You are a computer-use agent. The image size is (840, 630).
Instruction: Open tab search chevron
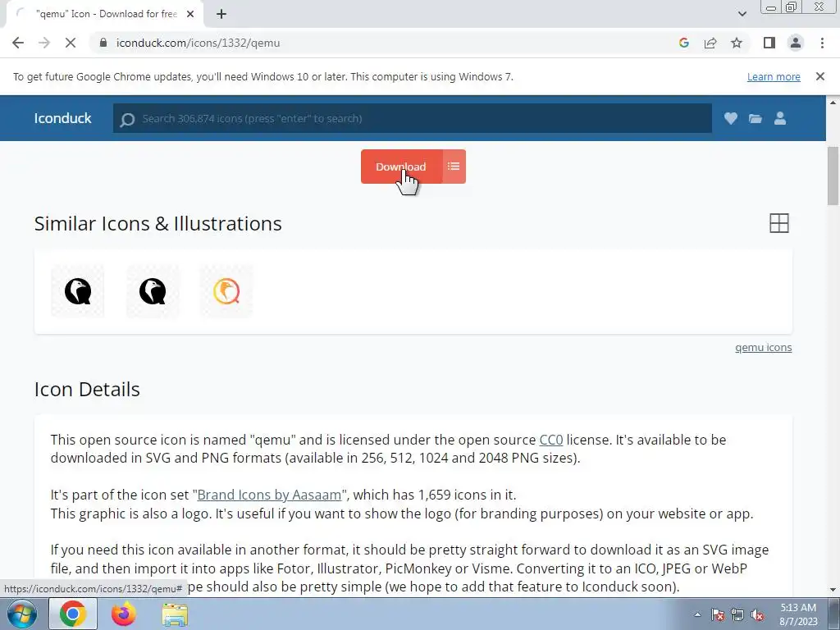(x=742, y=14)
